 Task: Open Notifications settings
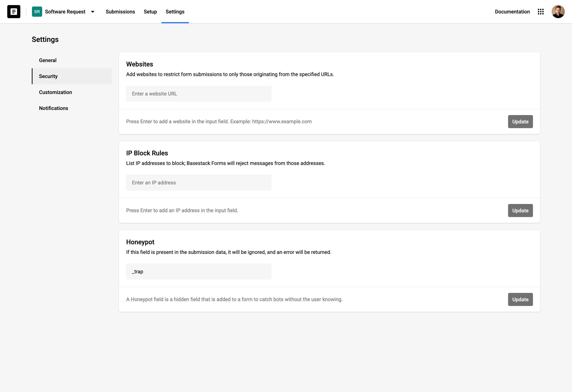[x=53, y=108]
